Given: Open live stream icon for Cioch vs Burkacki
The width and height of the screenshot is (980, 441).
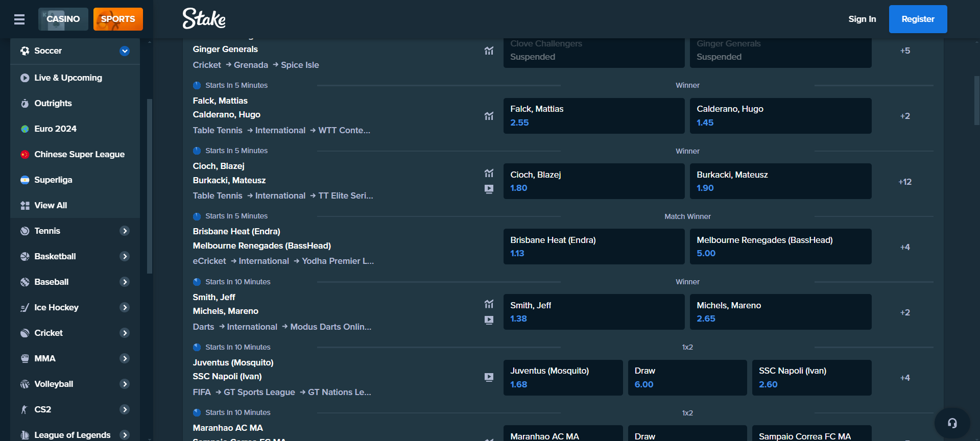Looking at the screenshot, I should (x=489, y=189).
